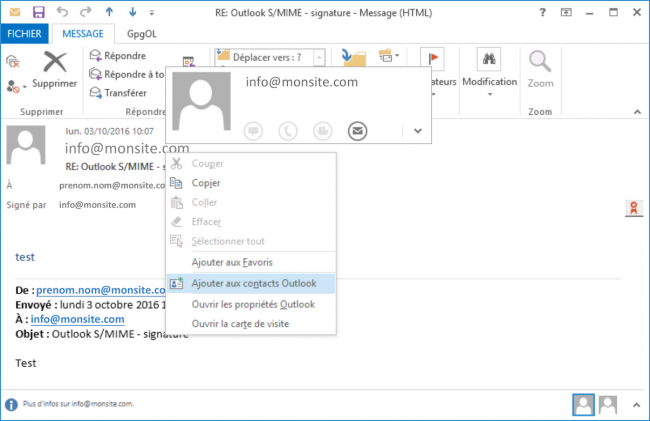This screenshot has height=421, width=650.
Task: Click the Signé par info@monsite.com address
Action: 97,205
